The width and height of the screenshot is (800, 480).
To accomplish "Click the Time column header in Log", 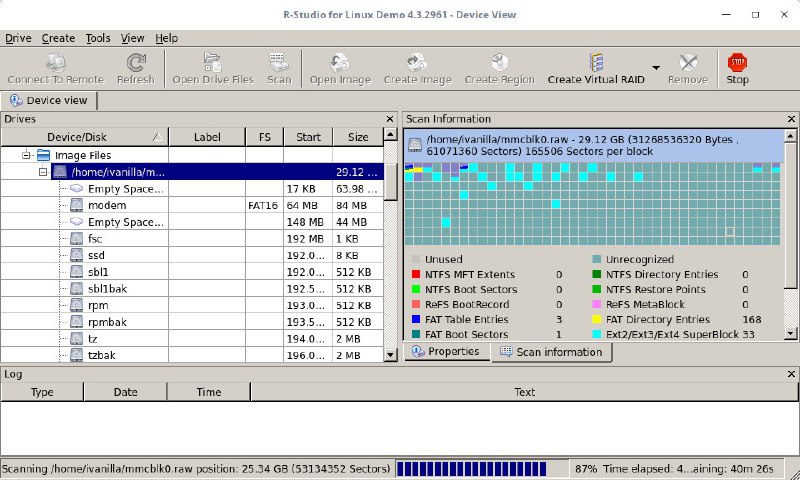I will click(209, 392).
